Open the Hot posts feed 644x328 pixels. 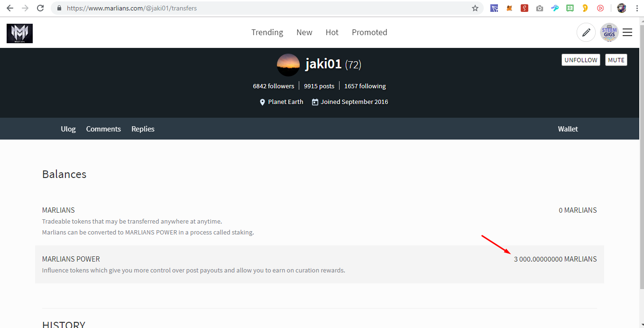[x=332, y=32]
